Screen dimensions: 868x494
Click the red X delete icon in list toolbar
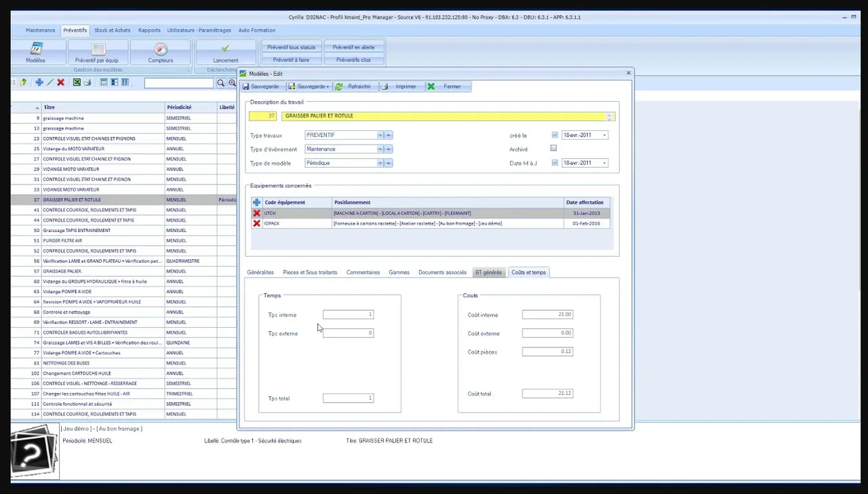pyautogui.click(x=60, y=83)
